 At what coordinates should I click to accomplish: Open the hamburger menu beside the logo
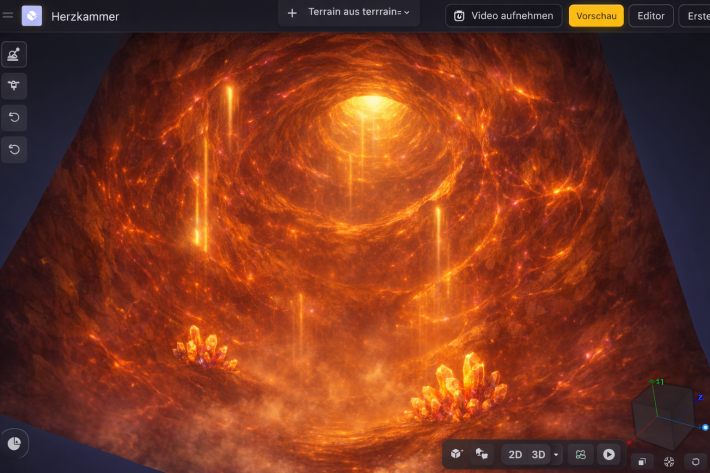8,16
